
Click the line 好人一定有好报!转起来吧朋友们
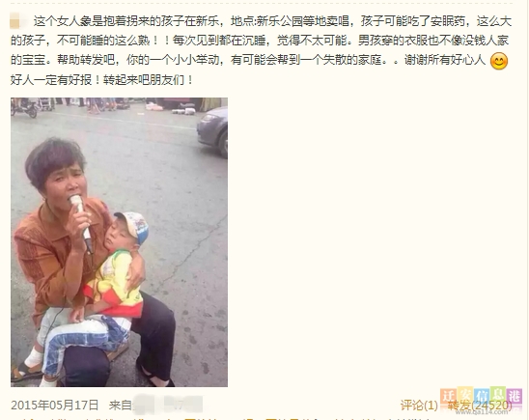[x=102, y=80]
